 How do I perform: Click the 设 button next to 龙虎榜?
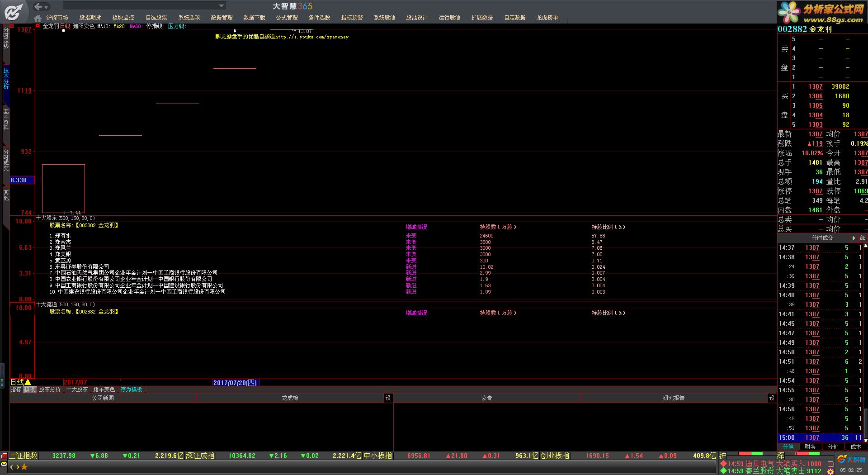pyautogui.click(x=388, y=398)
